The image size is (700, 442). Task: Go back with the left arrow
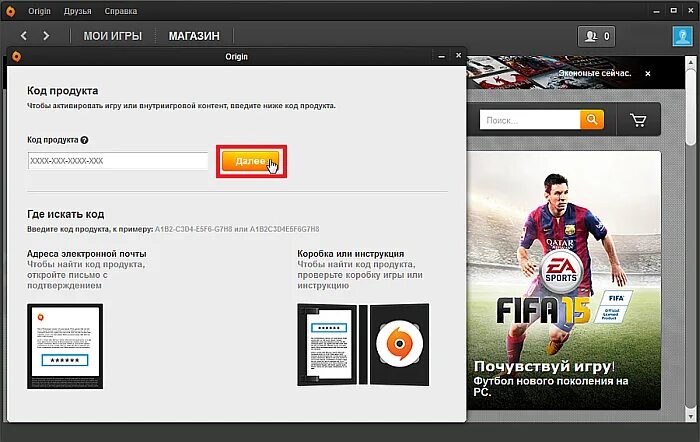click(24, 36)
